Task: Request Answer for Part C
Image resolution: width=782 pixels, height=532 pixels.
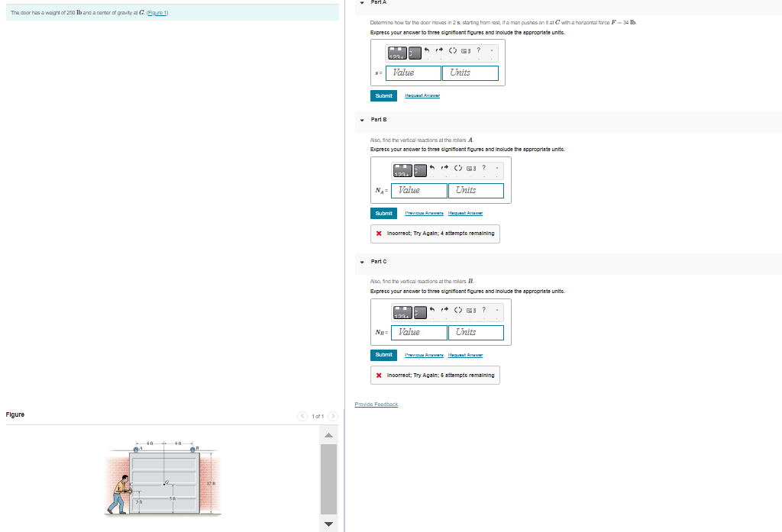Action: tap(465, 355)
